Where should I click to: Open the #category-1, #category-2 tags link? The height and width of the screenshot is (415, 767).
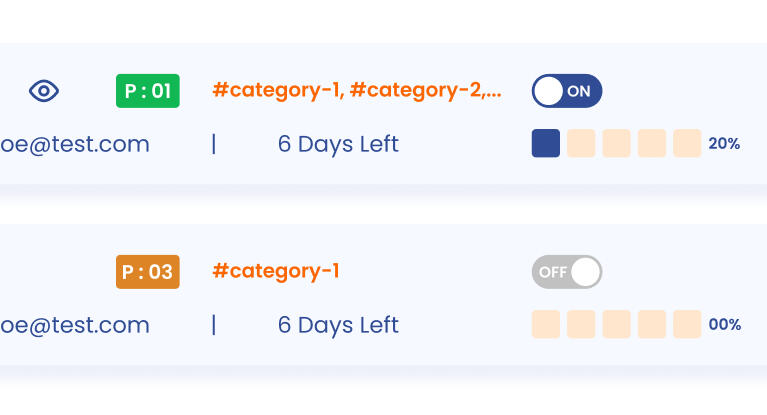coord(357,91)
